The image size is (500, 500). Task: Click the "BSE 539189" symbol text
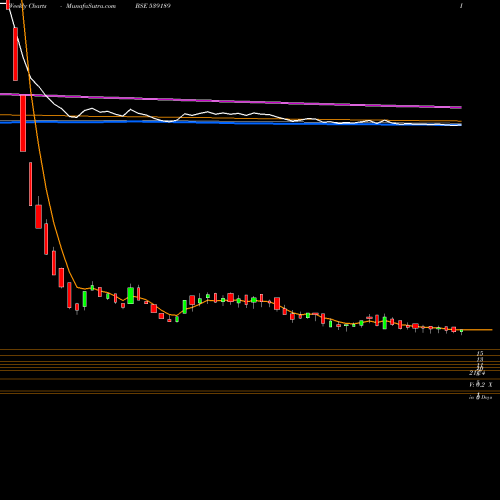pos(153,6)
